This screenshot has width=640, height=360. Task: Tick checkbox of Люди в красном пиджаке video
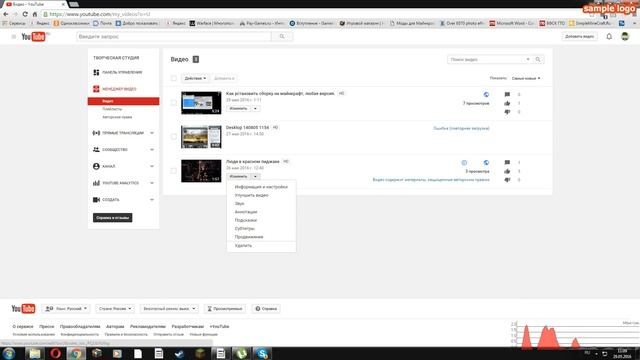click(174, 171)
